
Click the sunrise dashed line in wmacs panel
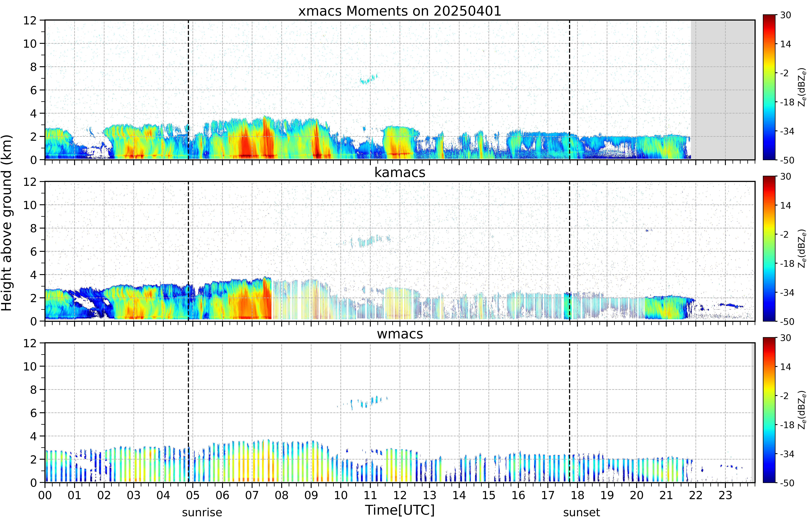pyautogui.click(x=189, y=413)
